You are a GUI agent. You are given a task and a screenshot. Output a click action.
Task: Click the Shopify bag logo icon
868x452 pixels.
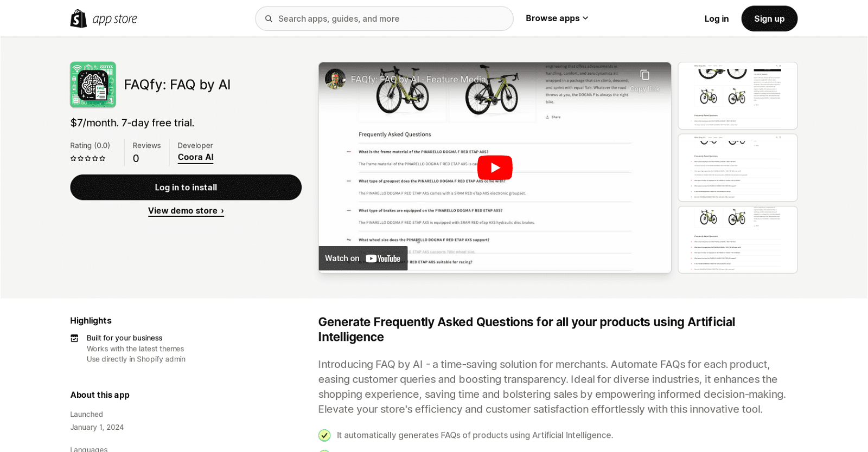click(x=79, y=18)
